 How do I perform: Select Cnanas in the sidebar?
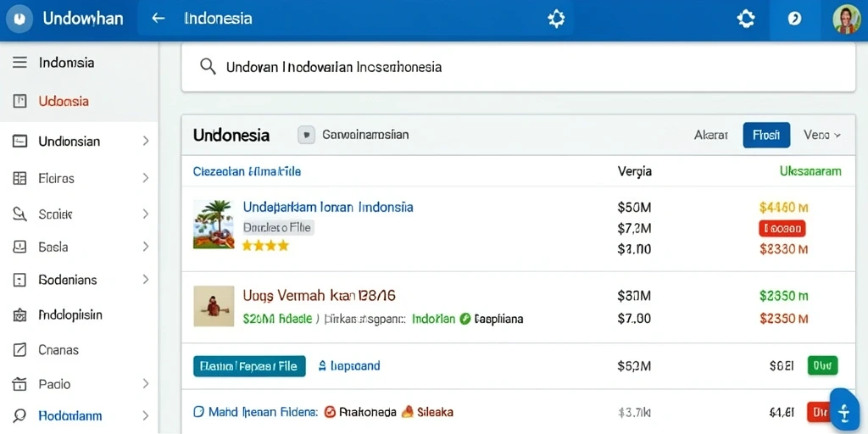(x=58, y=350)
